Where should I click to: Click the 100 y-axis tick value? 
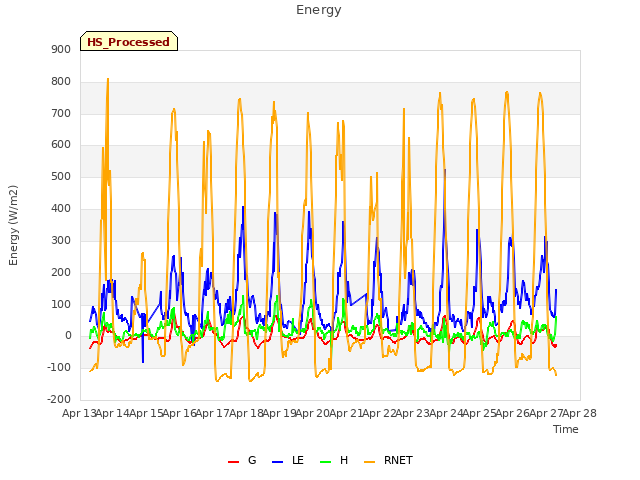tap(61, 304)
